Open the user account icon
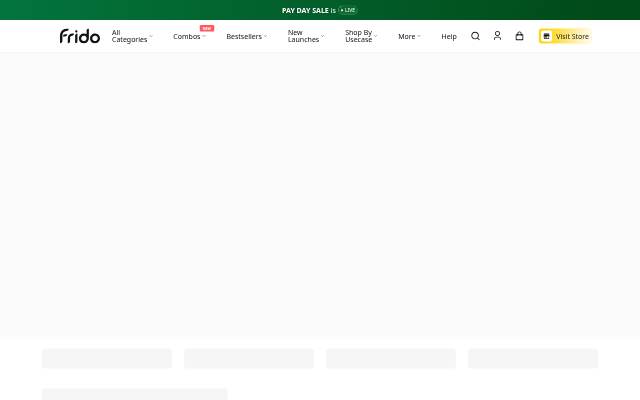This screenshot has height=400, width=640. (497, 36)
